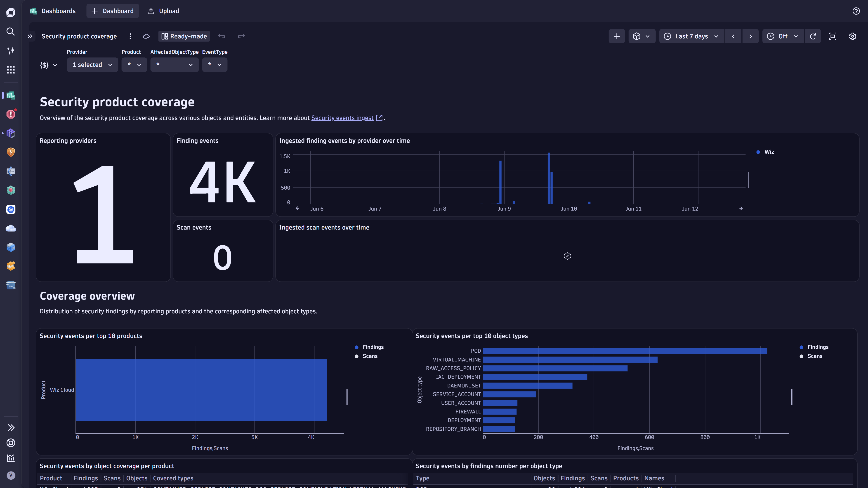
Task: Click the legend resize handle in object types chart
Action: (x=792, y=397)
